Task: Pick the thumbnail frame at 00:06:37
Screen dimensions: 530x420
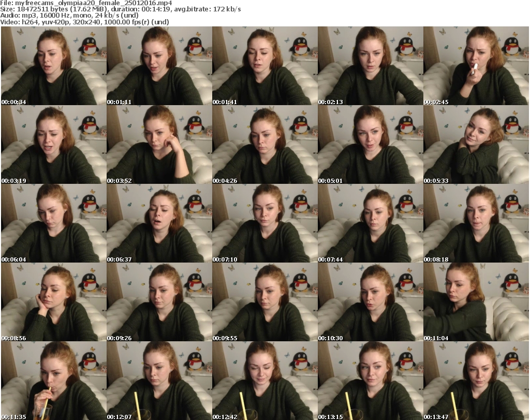Action: tap(159, 223)
